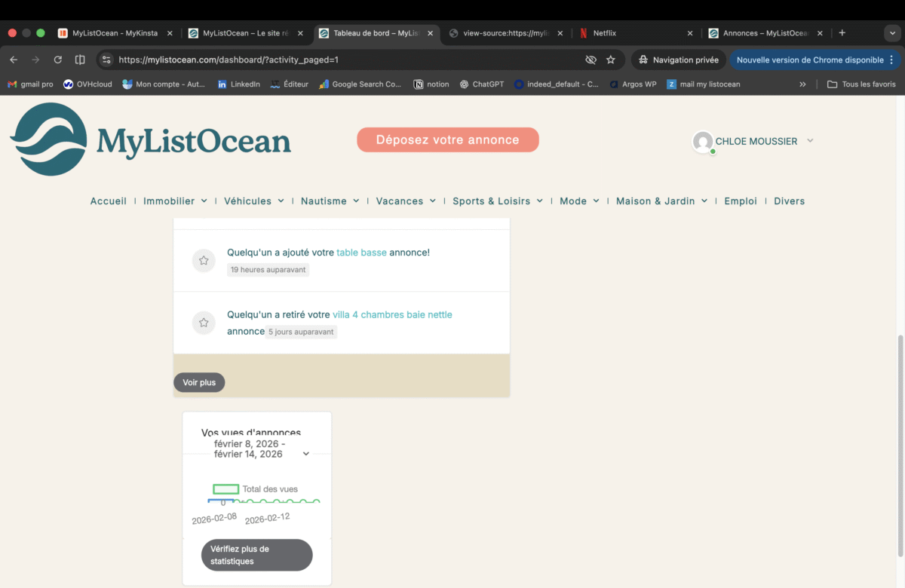Reload the page with the refresh icon
905x588 pixels.
(x=57, y=60)
